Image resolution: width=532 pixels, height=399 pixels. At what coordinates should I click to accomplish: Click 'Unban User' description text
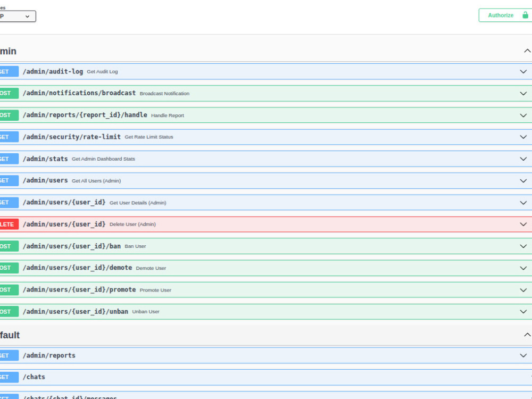tap(146, 311)
